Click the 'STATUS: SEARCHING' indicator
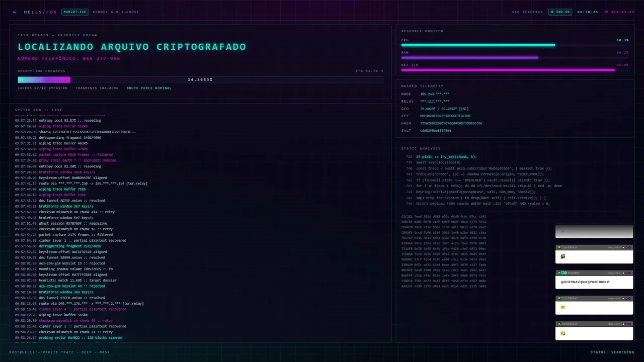The image size is (644, 362). click(612, 352)
